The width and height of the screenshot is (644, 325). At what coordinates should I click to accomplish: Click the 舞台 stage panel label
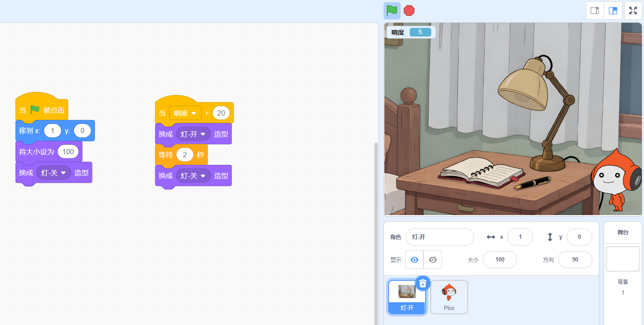[623, 232]
